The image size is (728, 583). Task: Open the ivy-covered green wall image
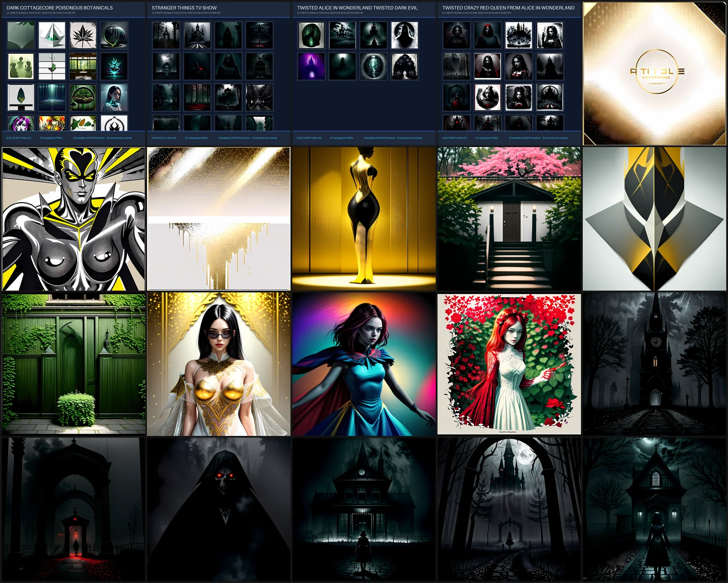[x=74, y=364]
